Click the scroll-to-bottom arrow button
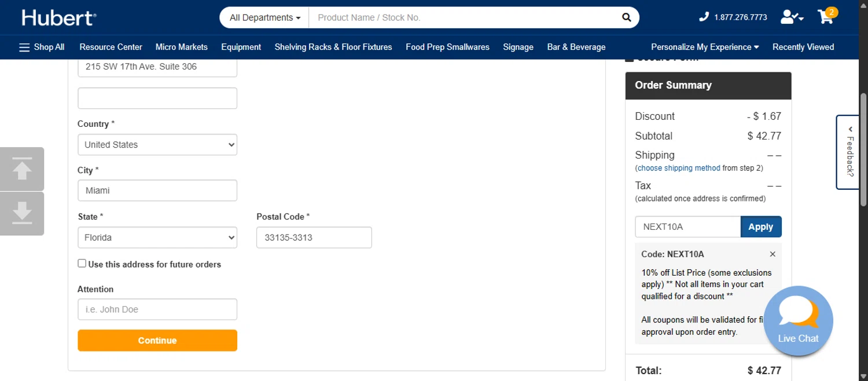The height and width of the screenshot is (381, 868). coord(22,214)
